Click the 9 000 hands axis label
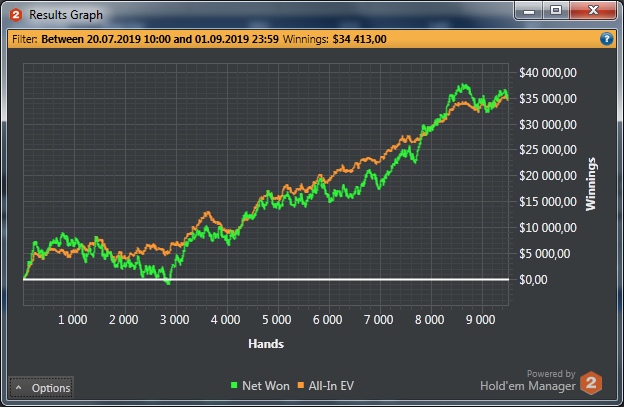This screenshot has width=624, height=407. click(480, 319)
